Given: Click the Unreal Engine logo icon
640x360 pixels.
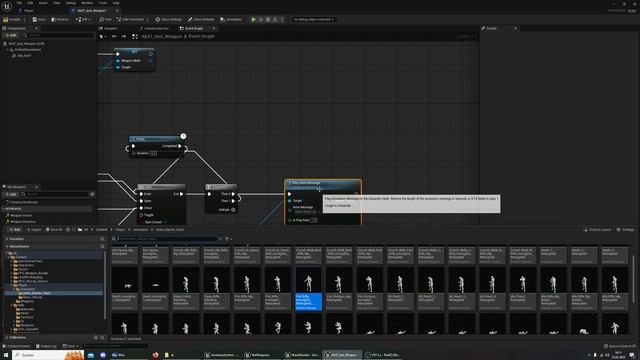Looking at the screenshot, I should [7, 7].
